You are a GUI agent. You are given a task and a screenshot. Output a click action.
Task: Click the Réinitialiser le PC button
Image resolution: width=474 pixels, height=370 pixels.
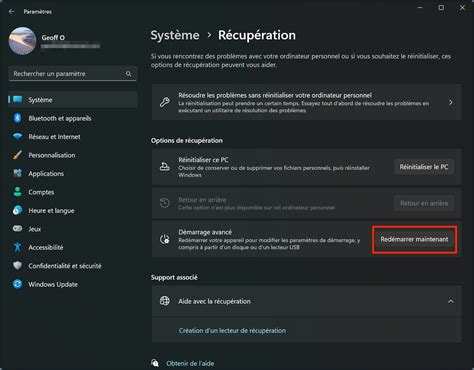pos(424,167)
